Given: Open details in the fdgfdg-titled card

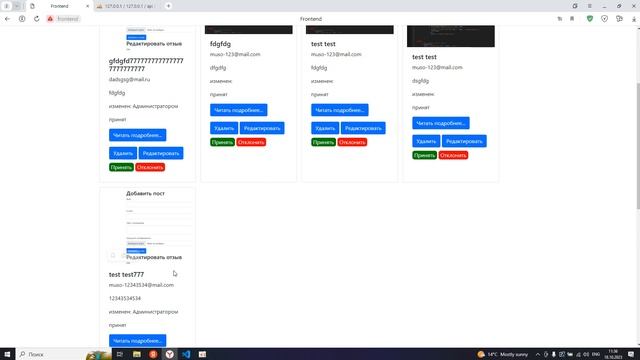Looking at the screenshot, I should (239, 110).
